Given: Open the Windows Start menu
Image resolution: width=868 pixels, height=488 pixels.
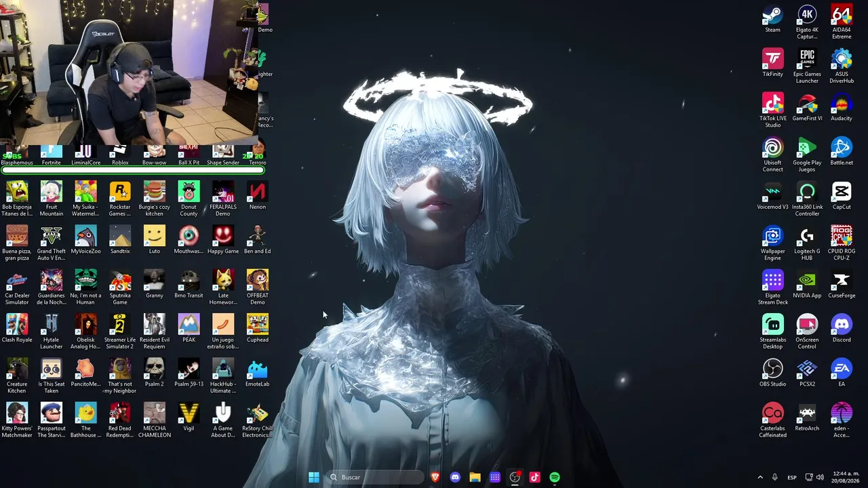Looking at the screenshot, I should tap(314, 477).
